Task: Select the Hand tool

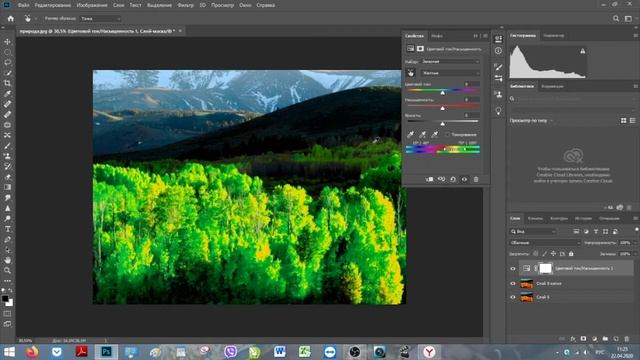Action: 7,260
